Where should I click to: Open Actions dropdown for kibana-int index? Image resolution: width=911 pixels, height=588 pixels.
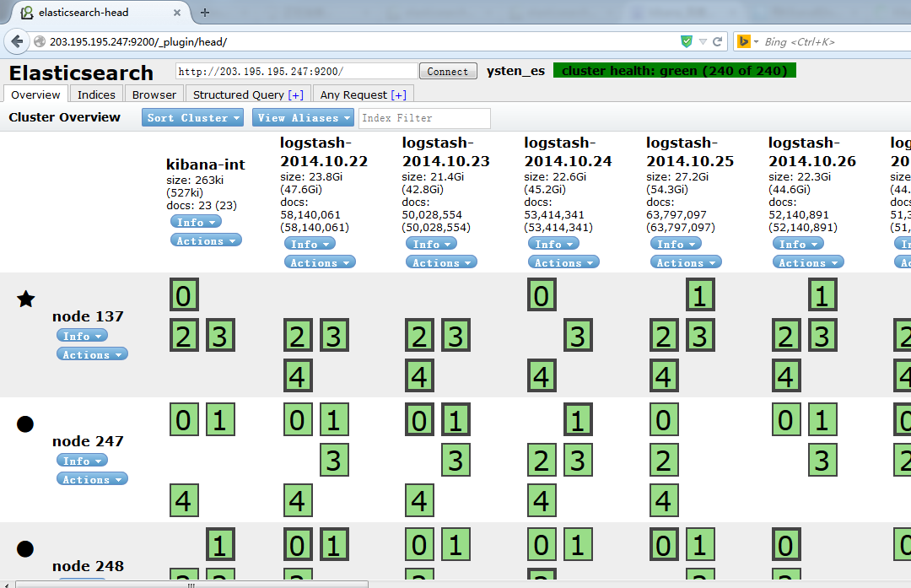(206, 240)
